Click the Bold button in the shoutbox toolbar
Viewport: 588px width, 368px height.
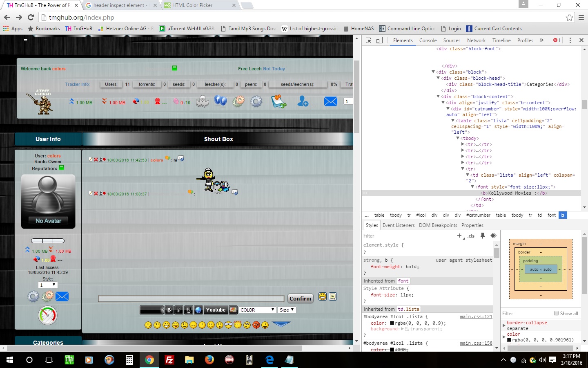coord(169,310)
